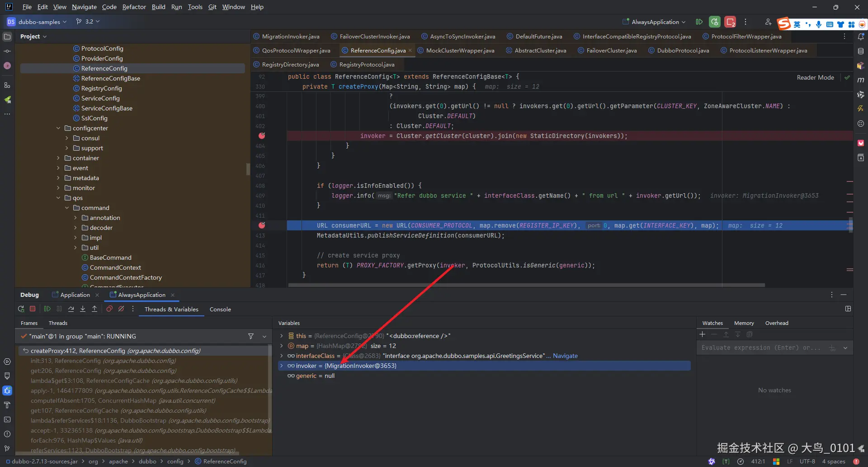Open Project tool window from left stripe
868x467 pixels.
click(x=7, y=37)
